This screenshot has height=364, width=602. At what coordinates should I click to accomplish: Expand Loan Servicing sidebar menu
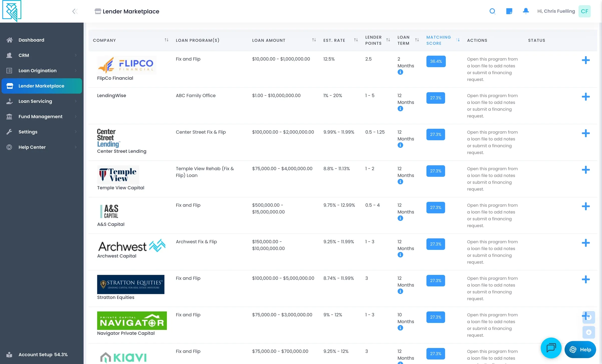[42, 101]
